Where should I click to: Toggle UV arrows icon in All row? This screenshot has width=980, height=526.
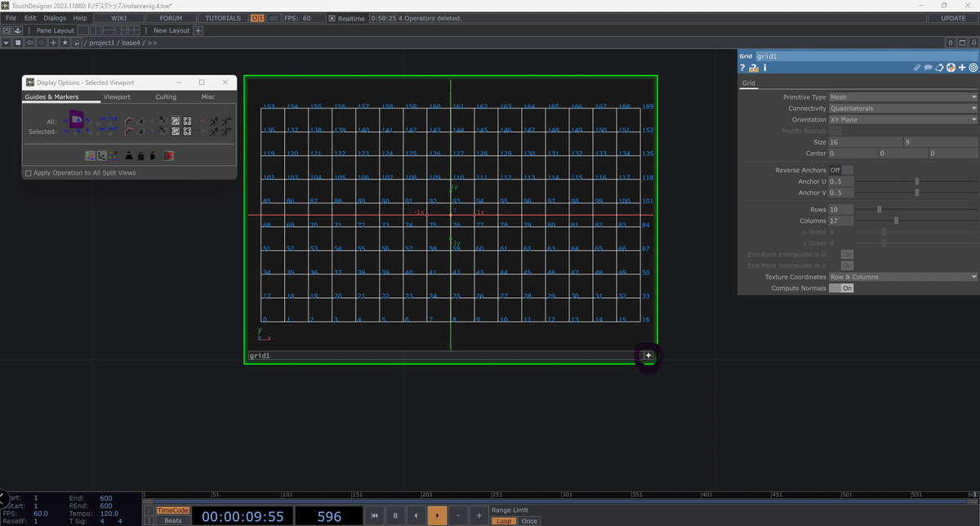pos(227,121)
